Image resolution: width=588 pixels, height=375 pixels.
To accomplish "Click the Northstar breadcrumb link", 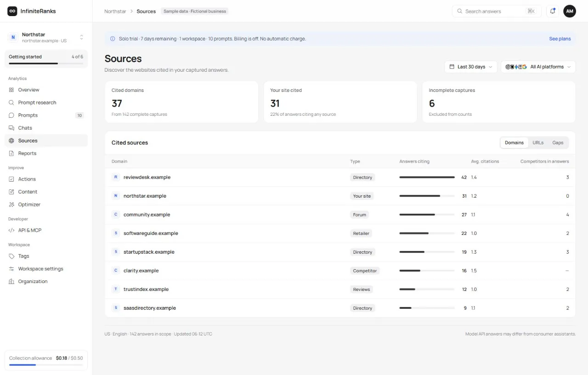I will coord(115,11).
